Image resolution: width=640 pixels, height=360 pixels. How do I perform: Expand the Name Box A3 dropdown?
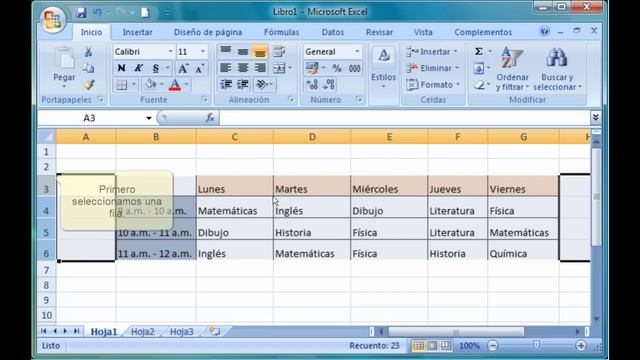coord(149,118)
